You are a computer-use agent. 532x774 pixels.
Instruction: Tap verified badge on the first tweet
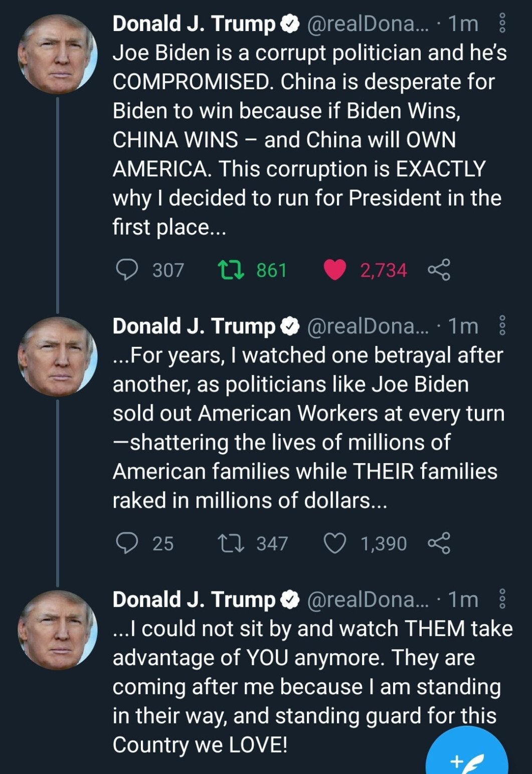click(x=290, y=24)
